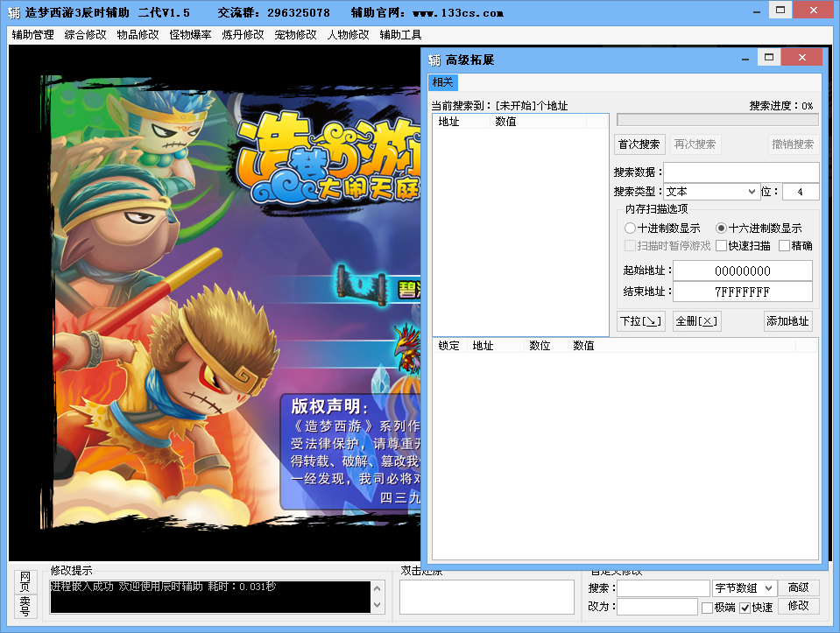Expand the 搜索类型 dropdown
This screenshot has width=840, height=633.
pyautogui.click(x=712, y=192)
